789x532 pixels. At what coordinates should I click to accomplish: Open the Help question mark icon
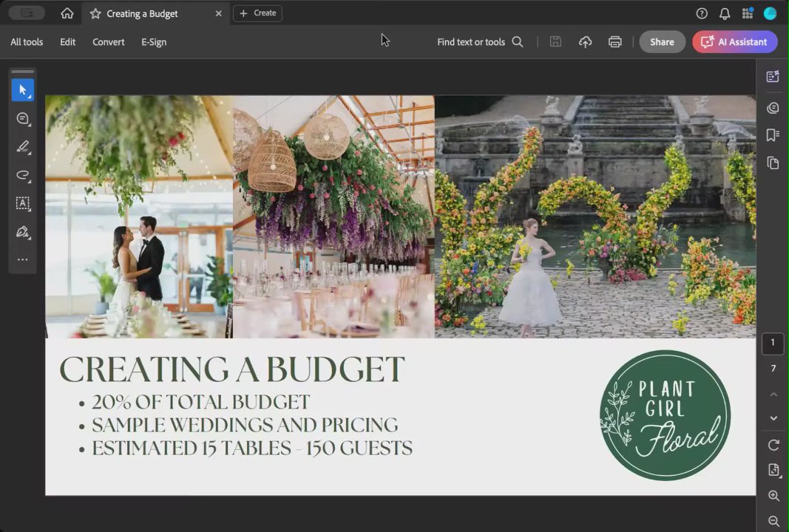tap(702, 13)
